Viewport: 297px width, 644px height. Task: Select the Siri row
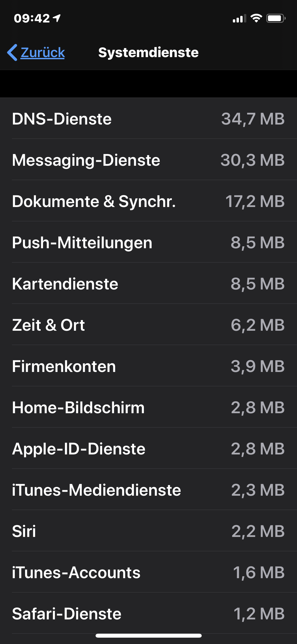tap(148, 531)
